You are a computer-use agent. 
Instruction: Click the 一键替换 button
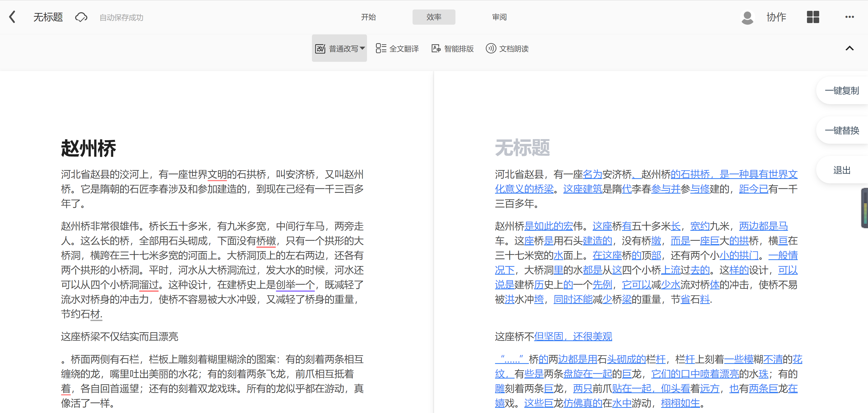842,130
